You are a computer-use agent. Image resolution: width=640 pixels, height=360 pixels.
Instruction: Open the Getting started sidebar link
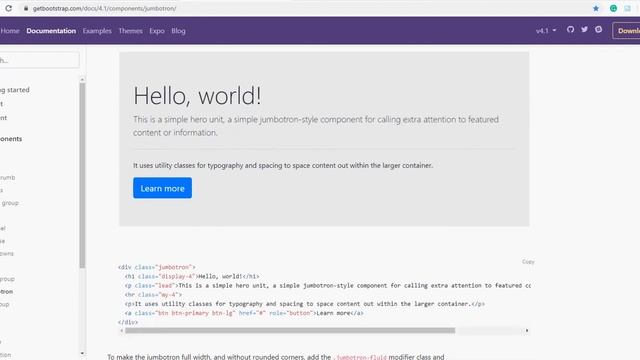coord(15,90)
